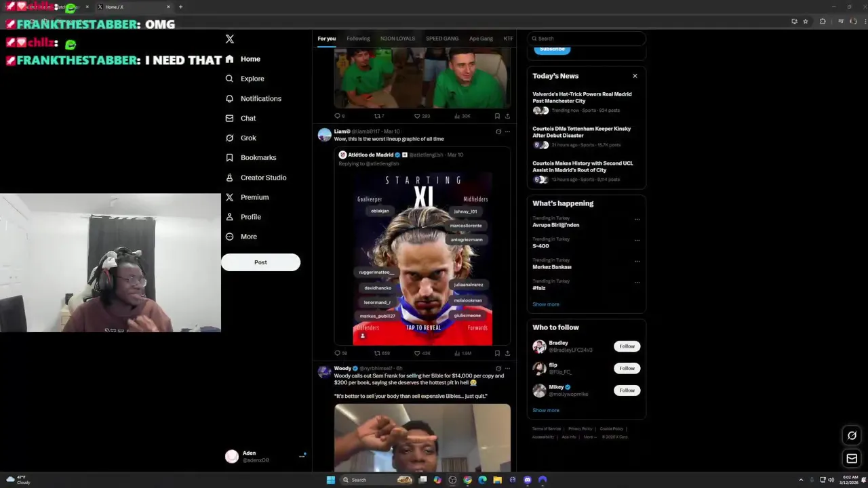Screen dimensions: 868x488
Task: Follow flip
Action: (627, 368)
